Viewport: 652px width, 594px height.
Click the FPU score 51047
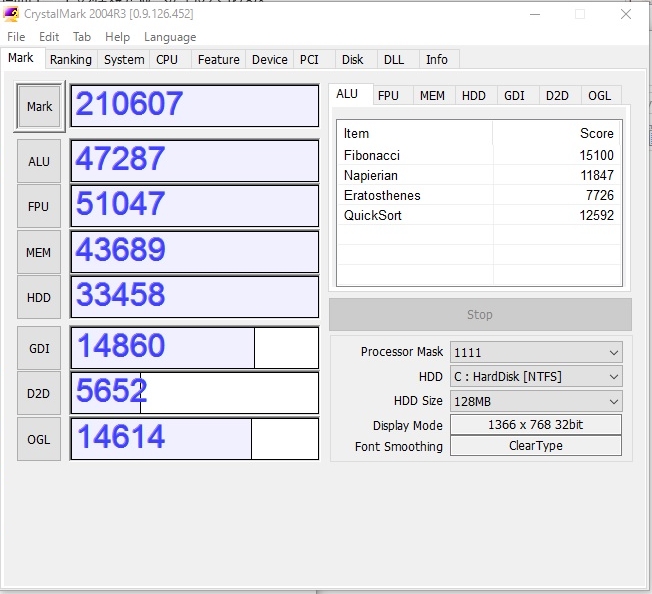[x=195, y=206]
